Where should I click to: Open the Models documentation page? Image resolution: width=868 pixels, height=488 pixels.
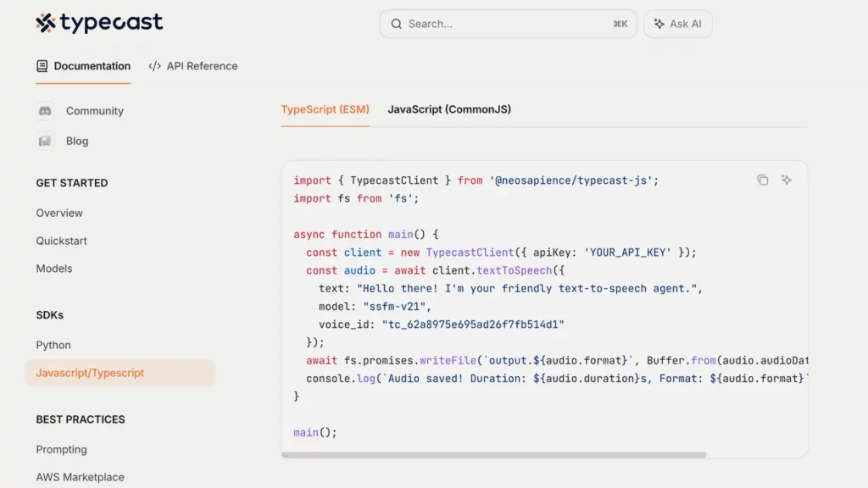tap(54, 269)
